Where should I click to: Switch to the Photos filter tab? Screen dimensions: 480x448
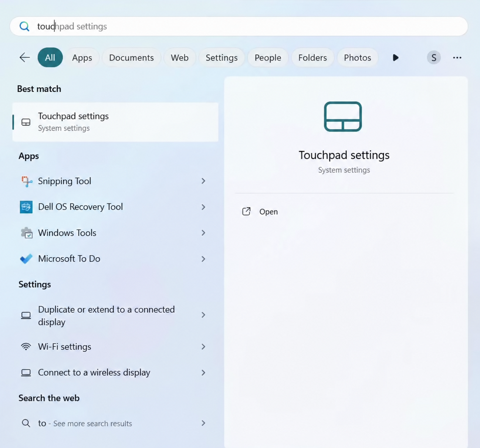[x=357, y=58]
